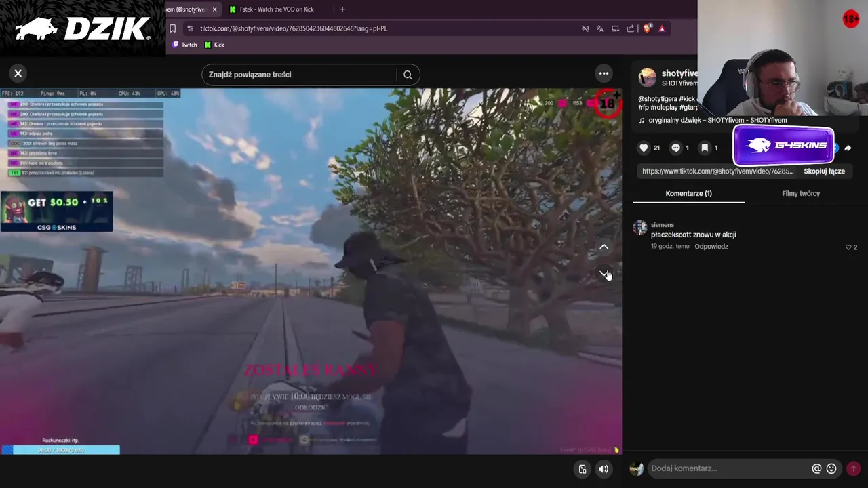This screenshot has height=488, width=868.
Task: Like the video with the heart icon
Action: click(644, 148)
